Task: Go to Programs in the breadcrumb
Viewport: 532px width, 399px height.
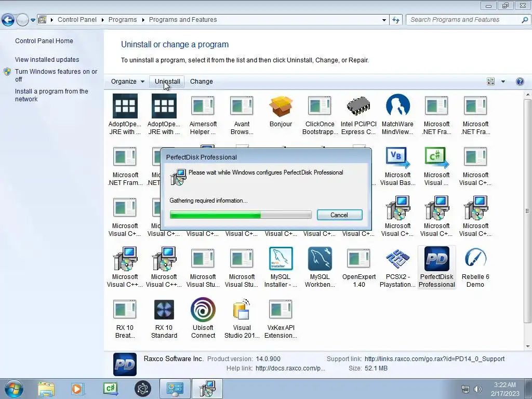Action: pos(123,20)
